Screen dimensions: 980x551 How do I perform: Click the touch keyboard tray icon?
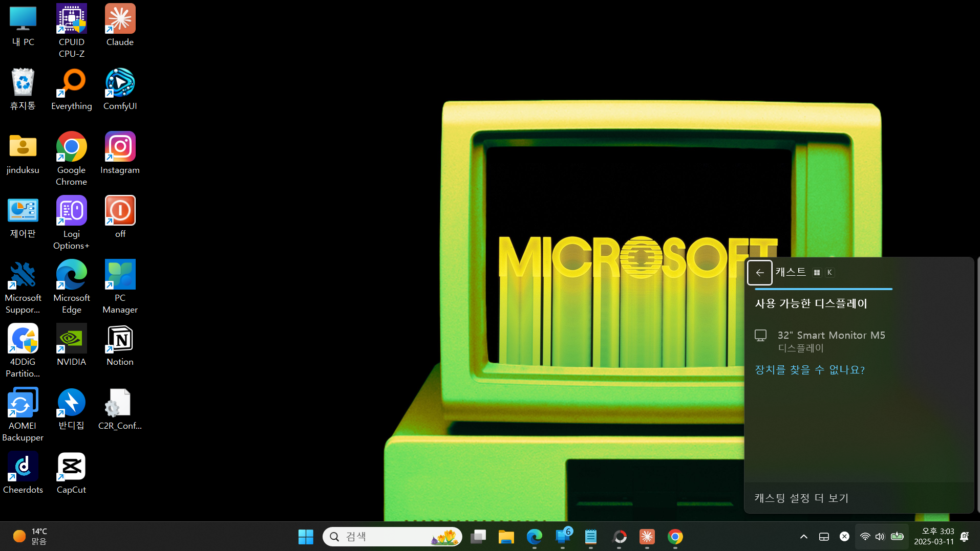(x=824, y=537)
